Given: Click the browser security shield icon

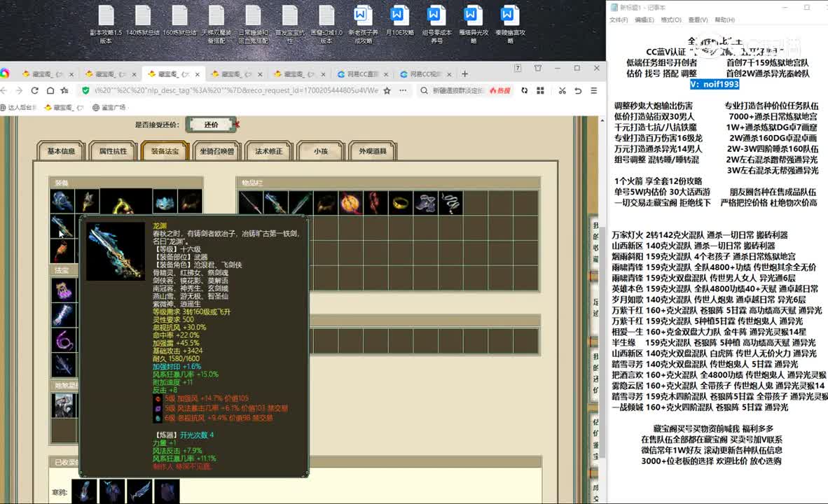Looking at the screenshot, I should click(x=85, y=91).
